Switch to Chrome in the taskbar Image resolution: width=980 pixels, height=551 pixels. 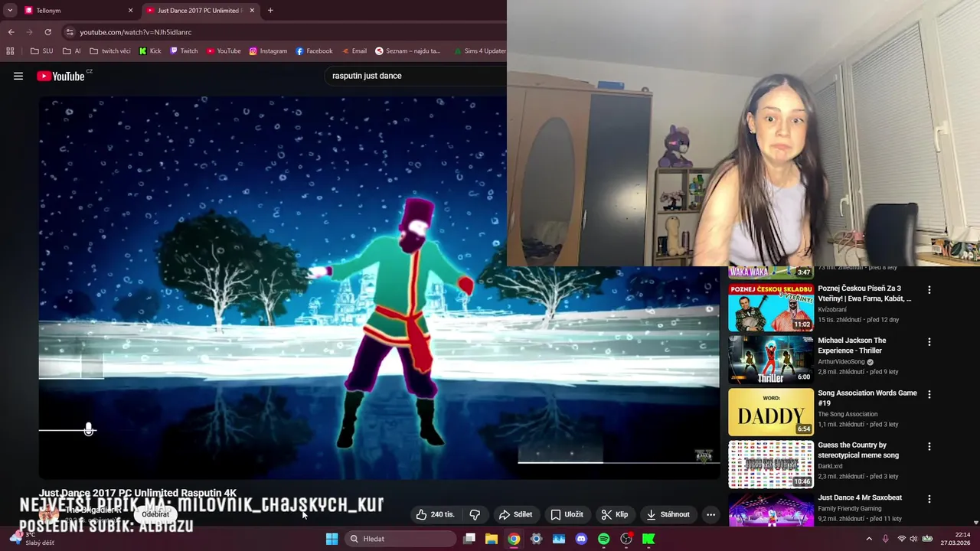(514, 539)
